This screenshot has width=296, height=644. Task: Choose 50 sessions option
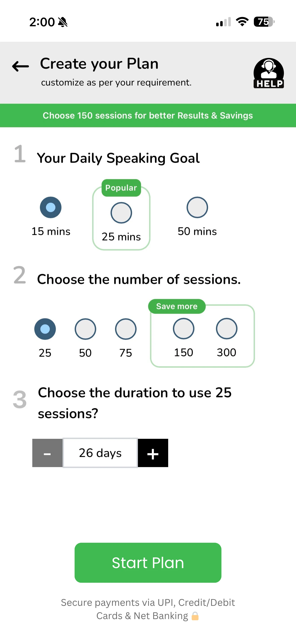click(85, 329)
